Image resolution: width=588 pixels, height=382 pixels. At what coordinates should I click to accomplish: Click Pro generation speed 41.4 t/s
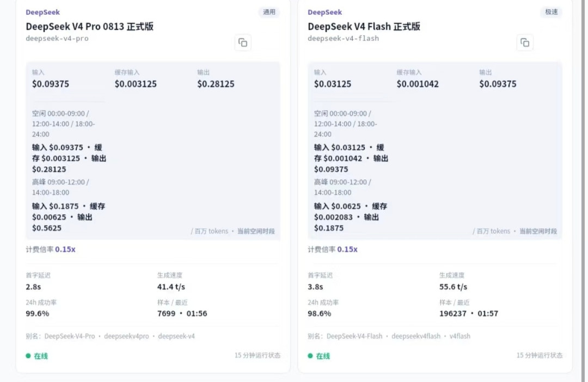click(171, 287)
